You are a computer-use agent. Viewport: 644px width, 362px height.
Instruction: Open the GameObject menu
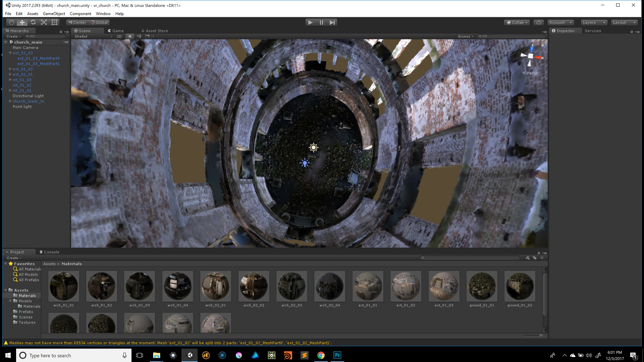[x=54, y=13]
